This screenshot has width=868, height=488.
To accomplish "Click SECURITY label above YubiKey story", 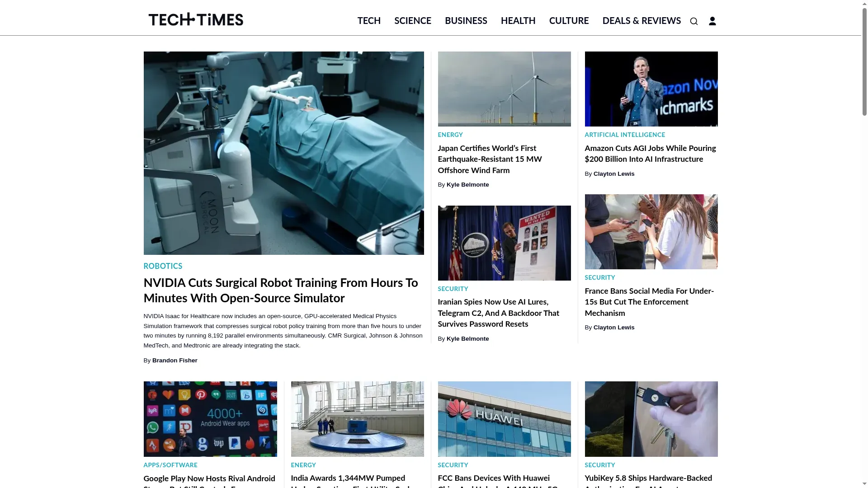I will point(600,465).
